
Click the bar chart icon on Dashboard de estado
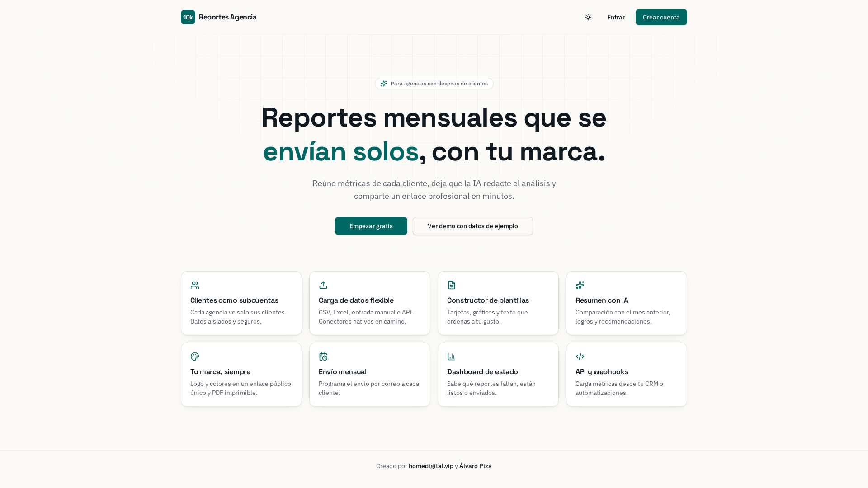coord(452,357)
